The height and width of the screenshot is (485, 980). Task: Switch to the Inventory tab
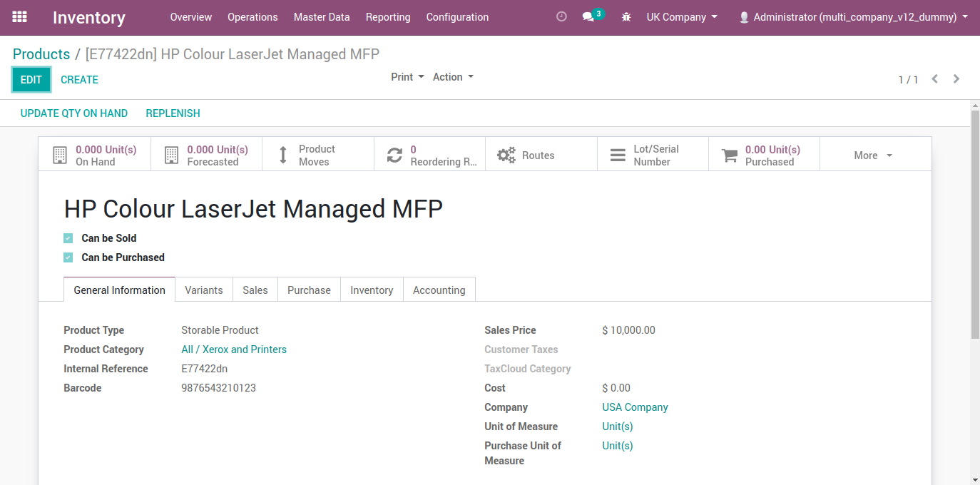pyautogui.click(x=372, y=290)
